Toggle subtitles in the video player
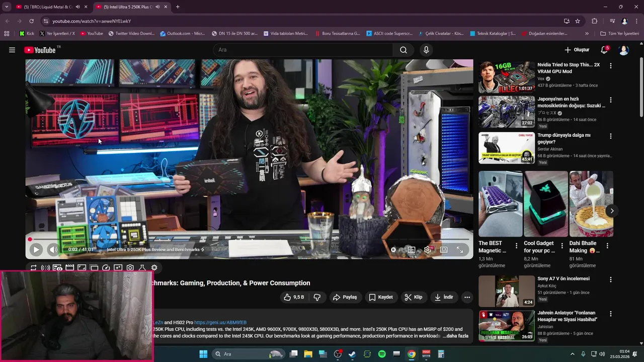This screenshot has height=362, width=644. [412, 249]
